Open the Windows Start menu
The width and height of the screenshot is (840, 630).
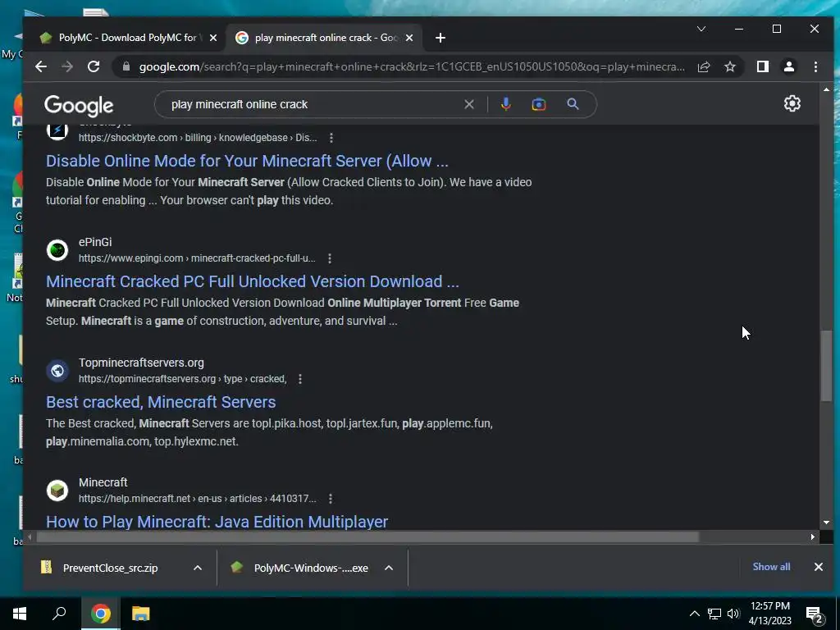tap(20, 614)
